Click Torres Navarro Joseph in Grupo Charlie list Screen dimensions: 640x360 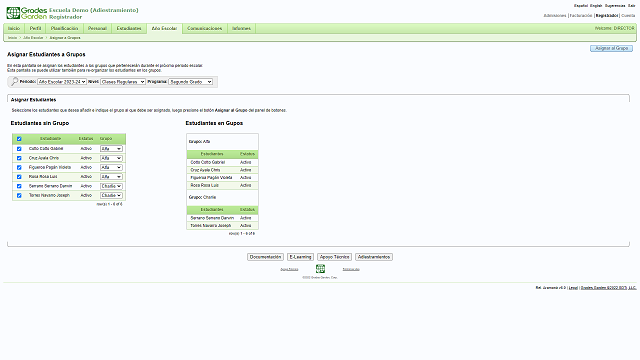211,226
